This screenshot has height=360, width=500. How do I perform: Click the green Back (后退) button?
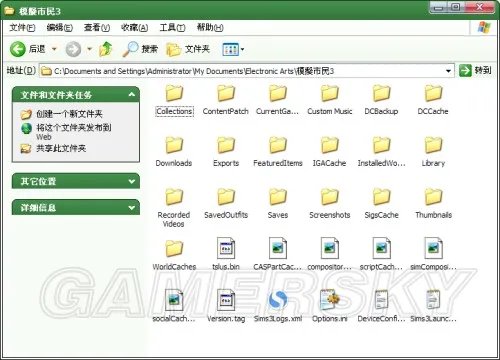(27, 49)
